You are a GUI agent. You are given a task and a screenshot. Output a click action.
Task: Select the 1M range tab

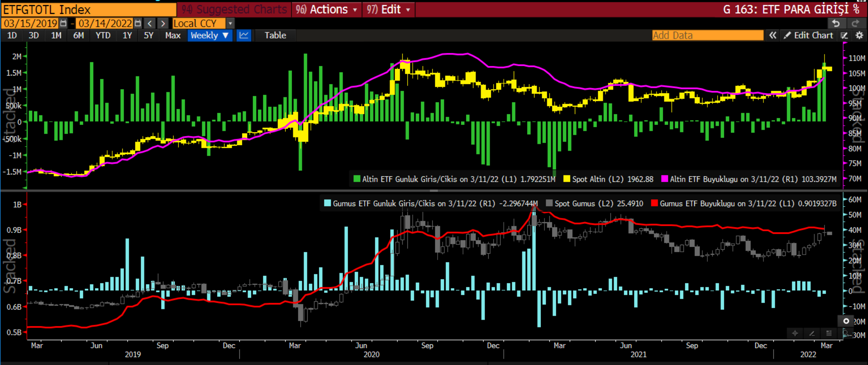[x=56, y=35]
